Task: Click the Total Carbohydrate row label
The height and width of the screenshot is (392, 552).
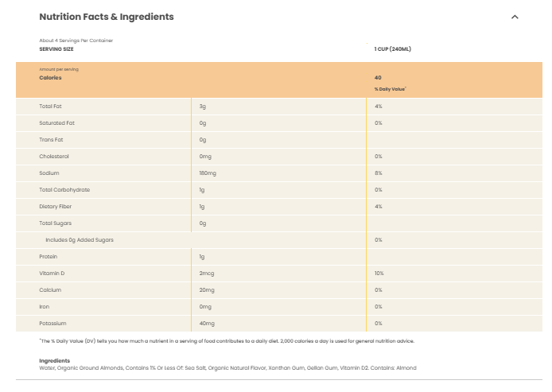Action: [64, 190]
